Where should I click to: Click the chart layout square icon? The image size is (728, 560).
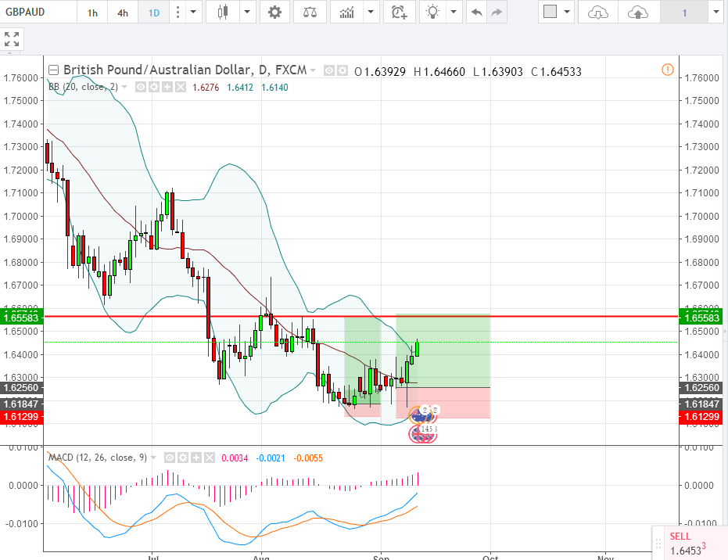coord(550,12)
